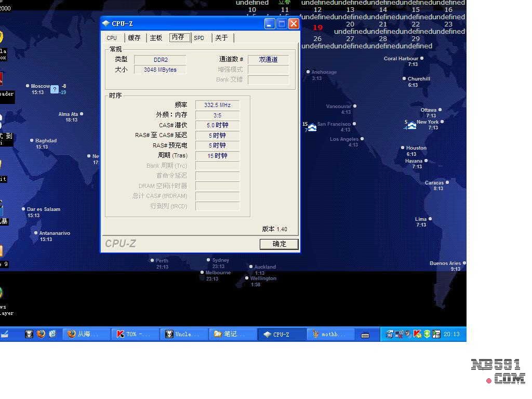Click the Moscow weather question mark icon

coord(55,89)
